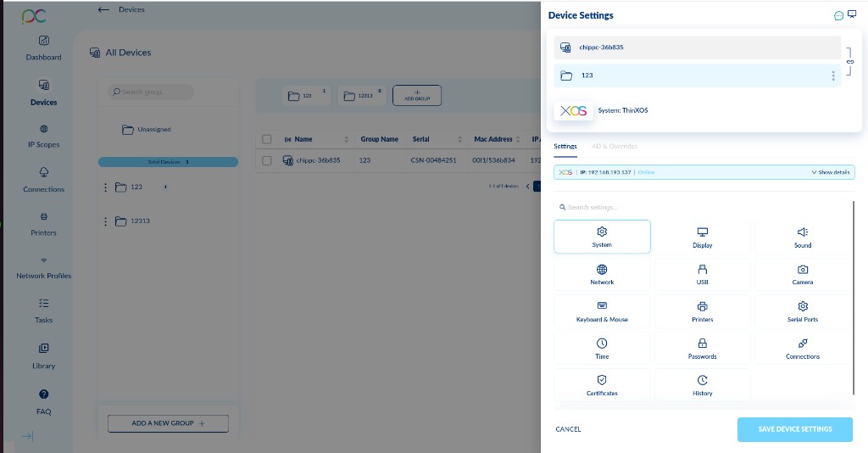
Task: Open Connections settings tile
Action: [802, 349]
